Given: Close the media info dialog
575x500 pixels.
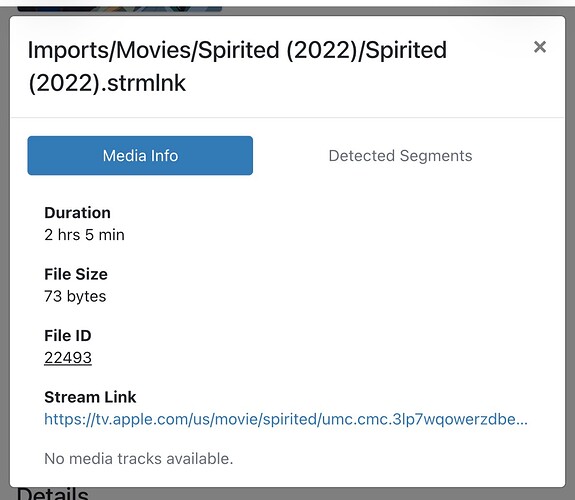Looking at the screenshot, I should (540, 47).
